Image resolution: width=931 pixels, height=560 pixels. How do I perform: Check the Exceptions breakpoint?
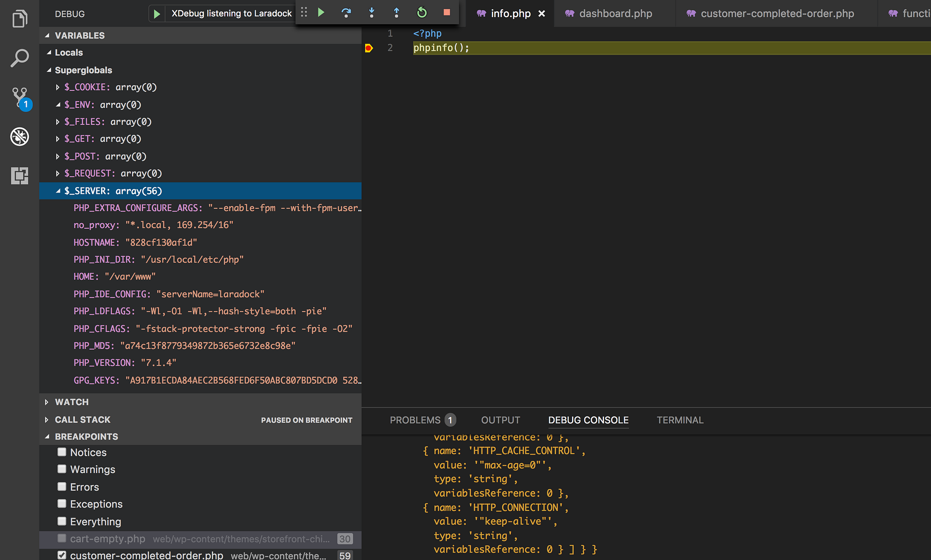62,504
